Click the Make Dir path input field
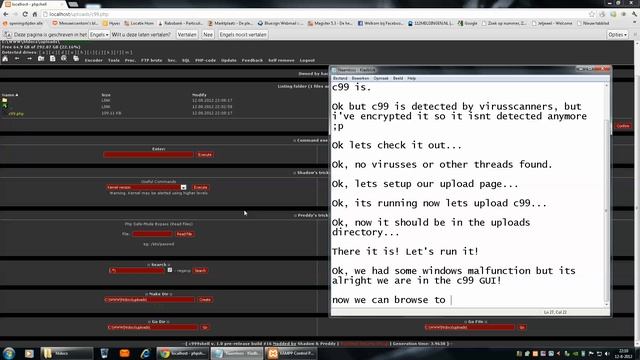 149,300
